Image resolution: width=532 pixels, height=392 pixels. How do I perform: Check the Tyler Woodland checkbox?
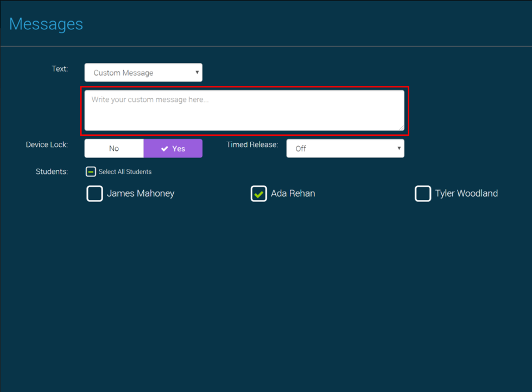(423, 194)
